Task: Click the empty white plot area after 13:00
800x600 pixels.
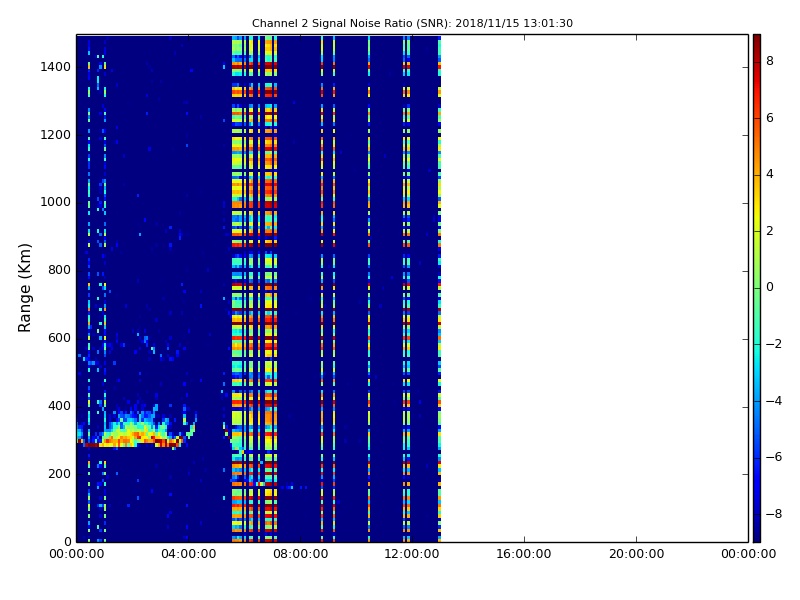Action: [594, 288]
